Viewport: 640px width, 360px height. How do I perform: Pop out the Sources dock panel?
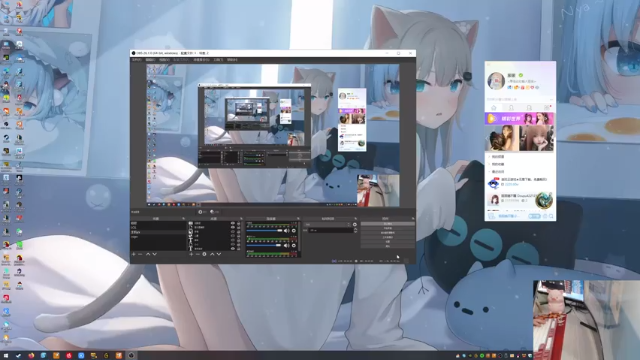point(241,218)
